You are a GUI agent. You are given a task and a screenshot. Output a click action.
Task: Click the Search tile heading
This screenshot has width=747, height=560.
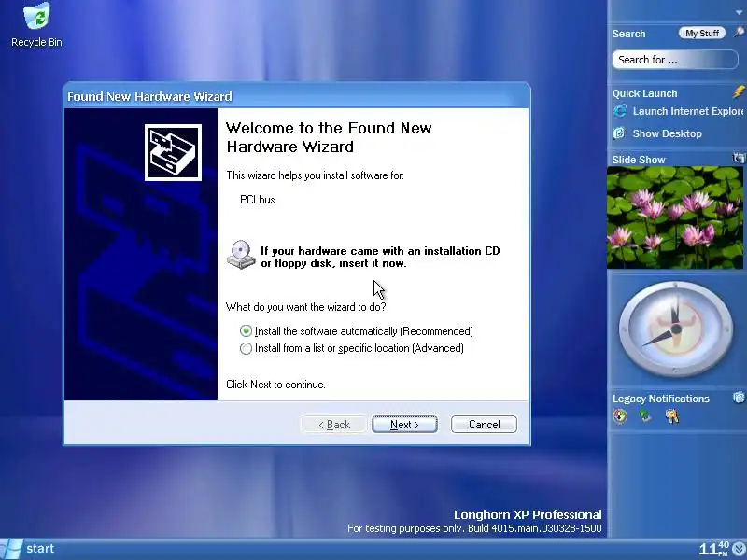pyautogui.click(x=628, y=34)
